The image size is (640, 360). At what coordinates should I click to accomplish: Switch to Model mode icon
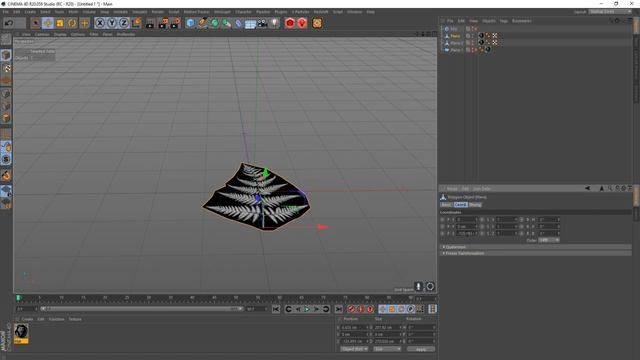click(6, 55)
